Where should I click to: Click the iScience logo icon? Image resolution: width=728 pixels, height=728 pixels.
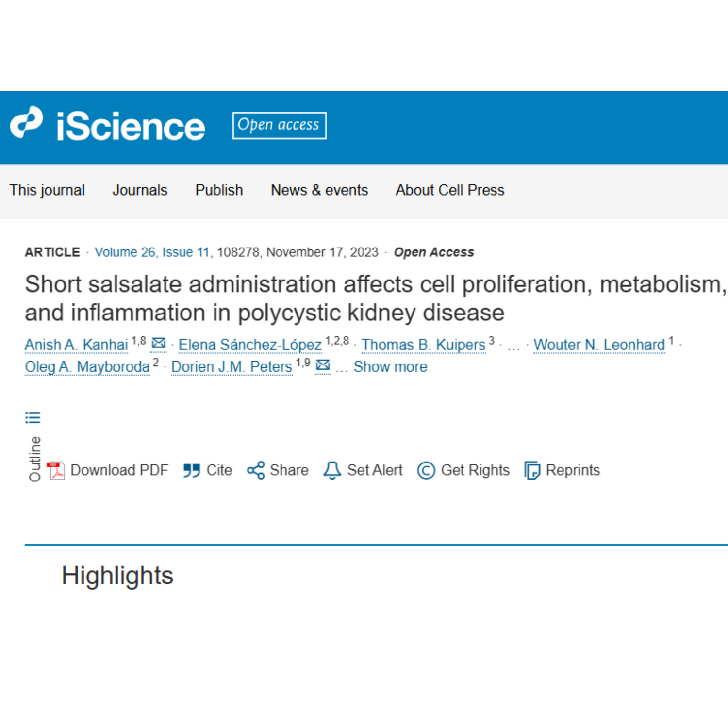tap(27, 123)
